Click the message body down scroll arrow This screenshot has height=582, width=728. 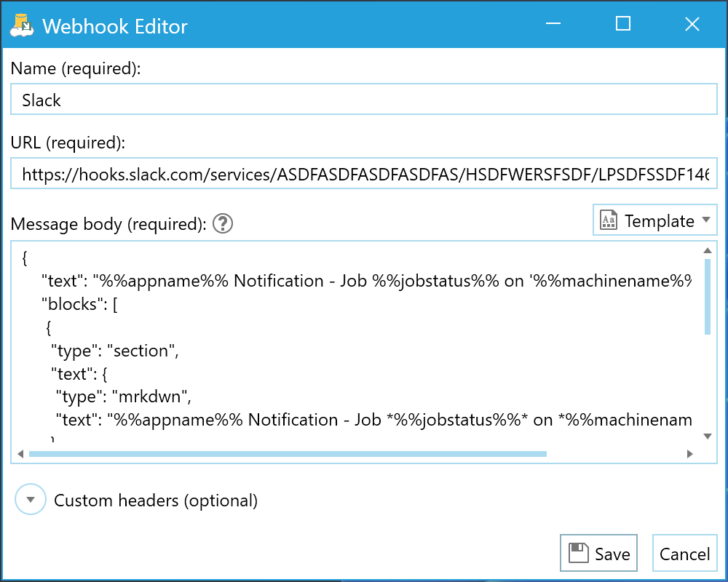[x=708, y=436]
